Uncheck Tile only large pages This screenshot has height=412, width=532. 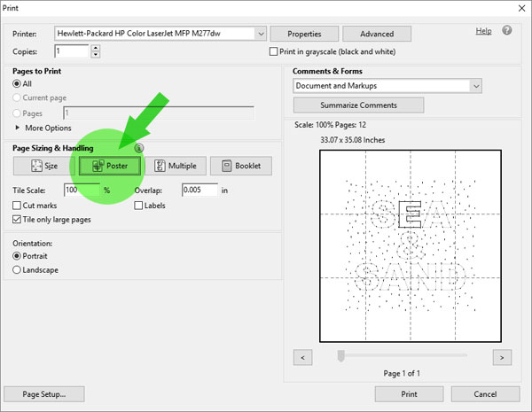pyautogui.click(x=16, y=220)
